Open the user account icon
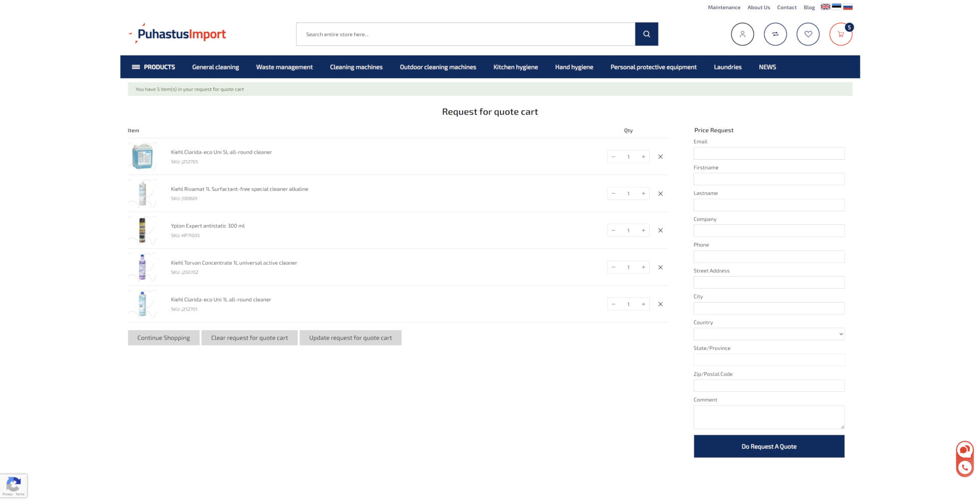 pyautogui.click(x=742, y=34)
